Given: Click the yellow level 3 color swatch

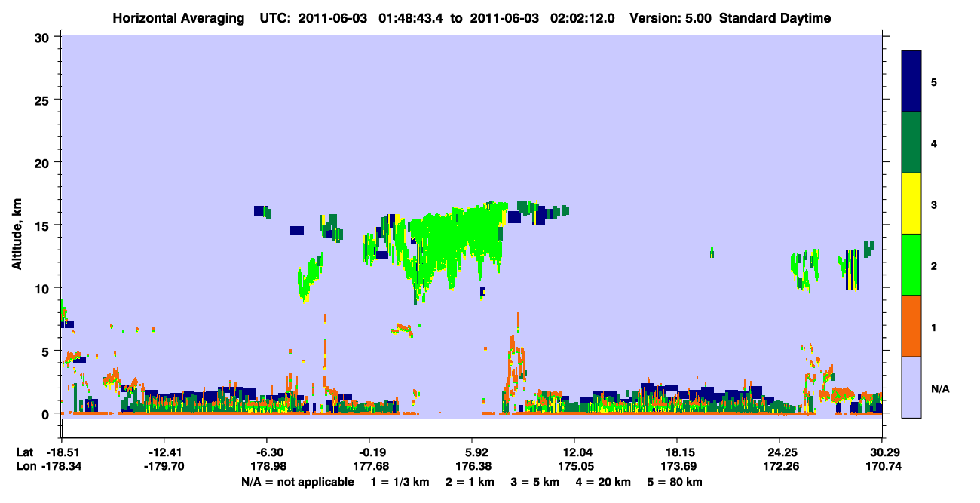Looking at the screenshot, I should (x=911, y=204).
